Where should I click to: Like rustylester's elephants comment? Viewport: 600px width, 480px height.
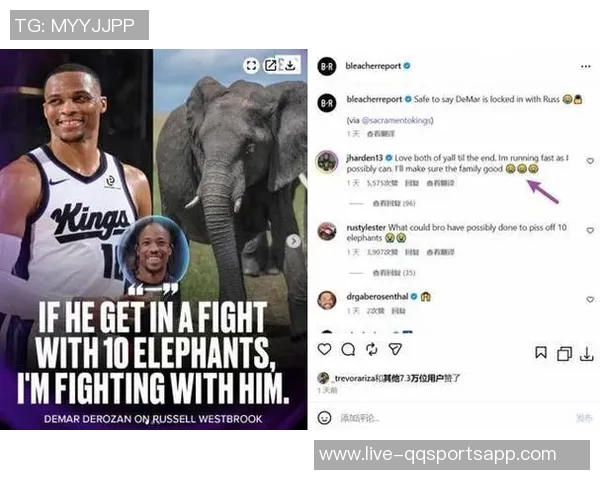(x=590, y=230)
